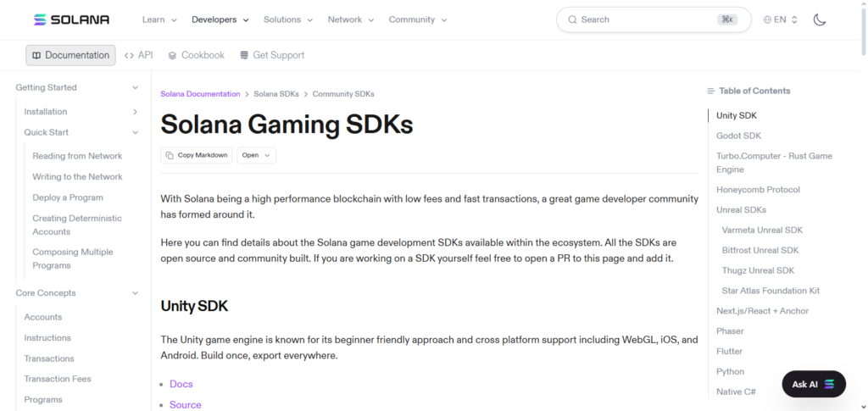This screenshot has width=868, height=411.
Task: Switch to the API tab
Action: pos(138,55)
